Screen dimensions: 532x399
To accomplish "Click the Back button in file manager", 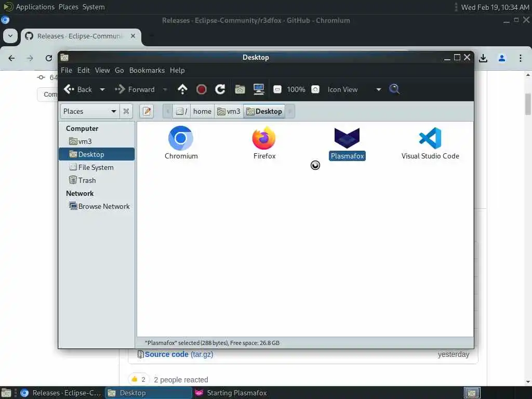I will [x=78, y=89].
